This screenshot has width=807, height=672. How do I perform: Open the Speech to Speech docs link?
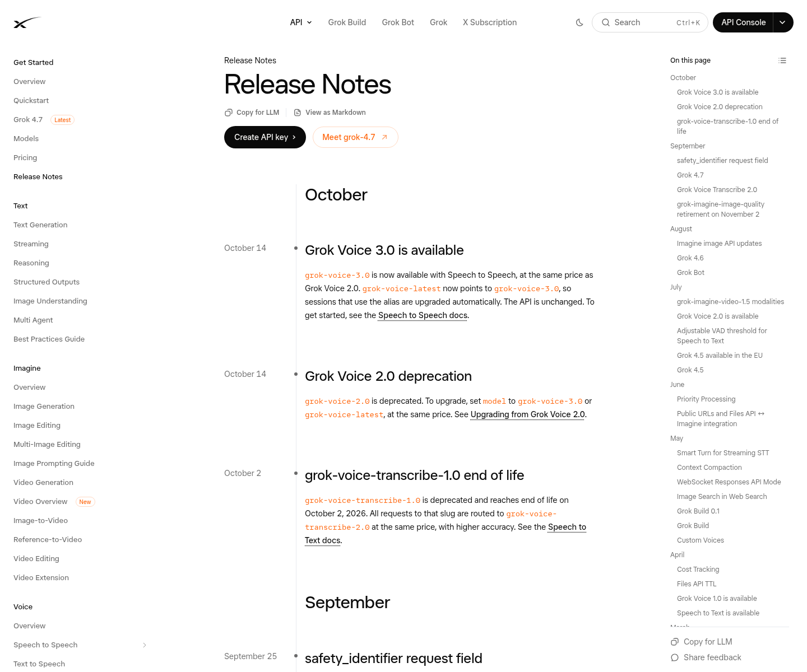pos(423,315)
